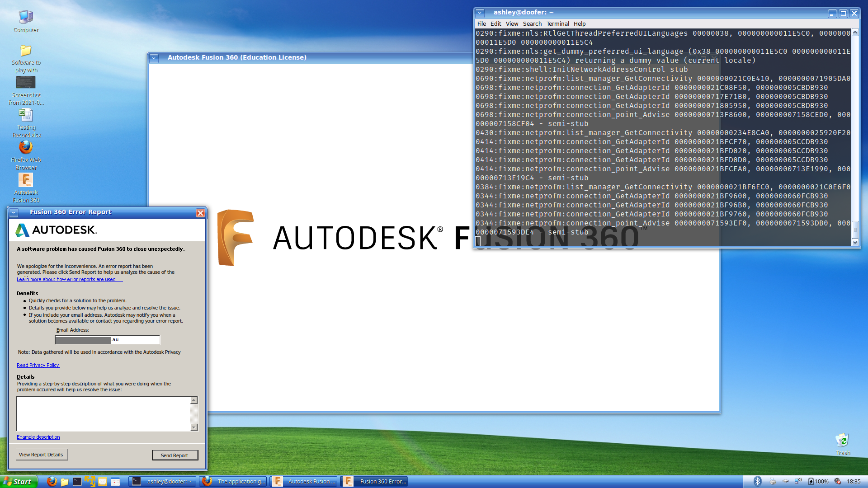The width and height of the screenshot is (868, 488).
Task: Check the battery status tray icon
Action: 811,481
